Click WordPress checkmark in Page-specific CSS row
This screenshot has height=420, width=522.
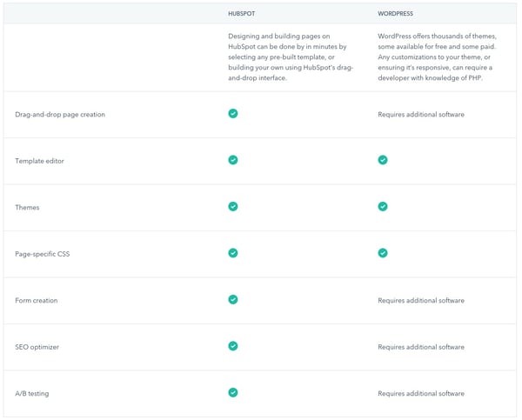click(x=383, y=253)
